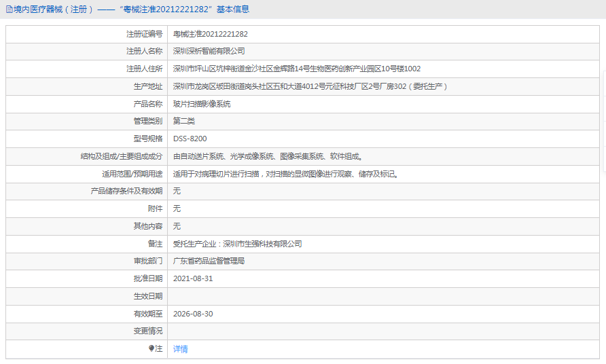Screen dimensions: 606x364
Task: Click the 变更情况 row label
Action: click(148, 331)
